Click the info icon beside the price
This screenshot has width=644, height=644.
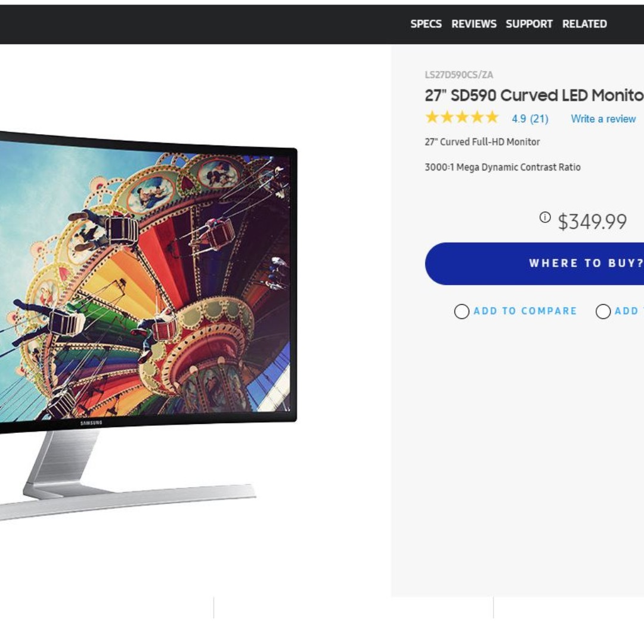pos(545,217)
